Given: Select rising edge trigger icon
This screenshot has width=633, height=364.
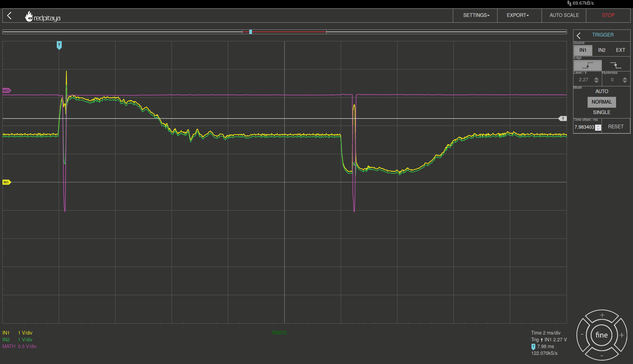Looking at the screenshot, I should pos(588,65).
